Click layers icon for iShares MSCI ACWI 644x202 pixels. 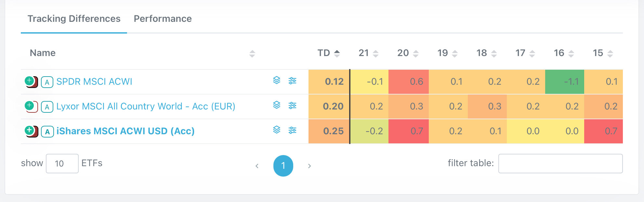(x=277, y=130)
